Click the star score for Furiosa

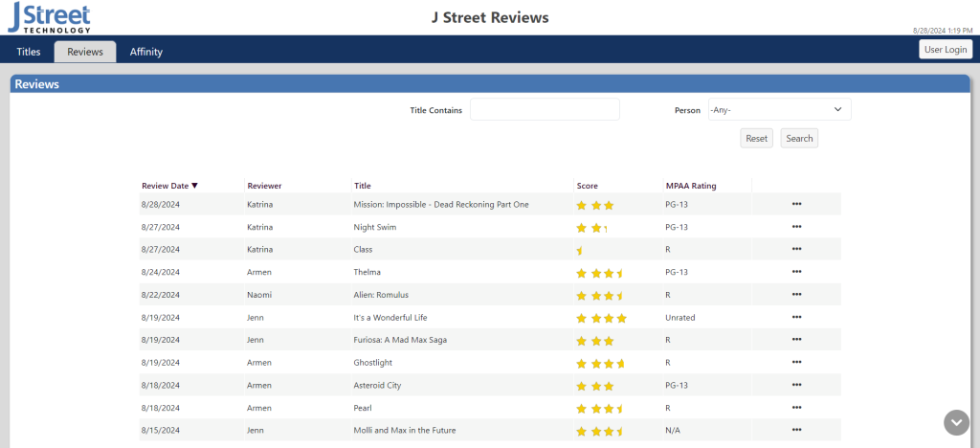point(595,341)
